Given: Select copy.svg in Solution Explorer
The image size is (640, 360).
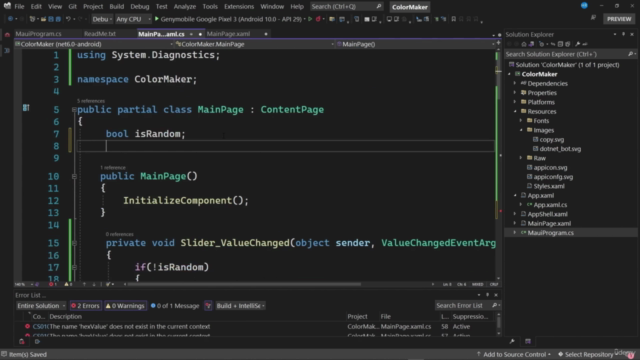Looking at the screenshot, I should click(551, 140).
